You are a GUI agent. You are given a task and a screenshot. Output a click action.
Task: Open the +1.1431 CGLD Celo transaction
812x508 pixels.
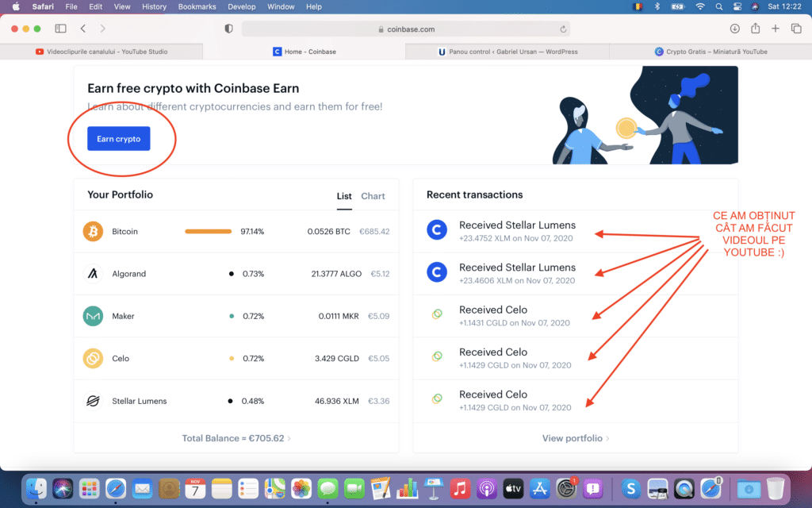click(x=576, y=316)
